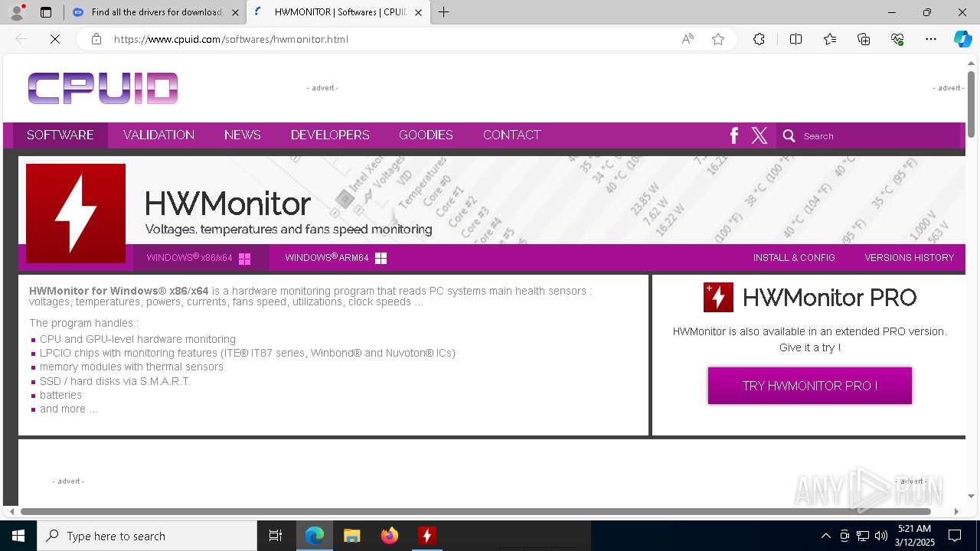Screen dimensions: 980x551
Task: Open HWMonitor app on taskbar
Action: pos(427,536)
